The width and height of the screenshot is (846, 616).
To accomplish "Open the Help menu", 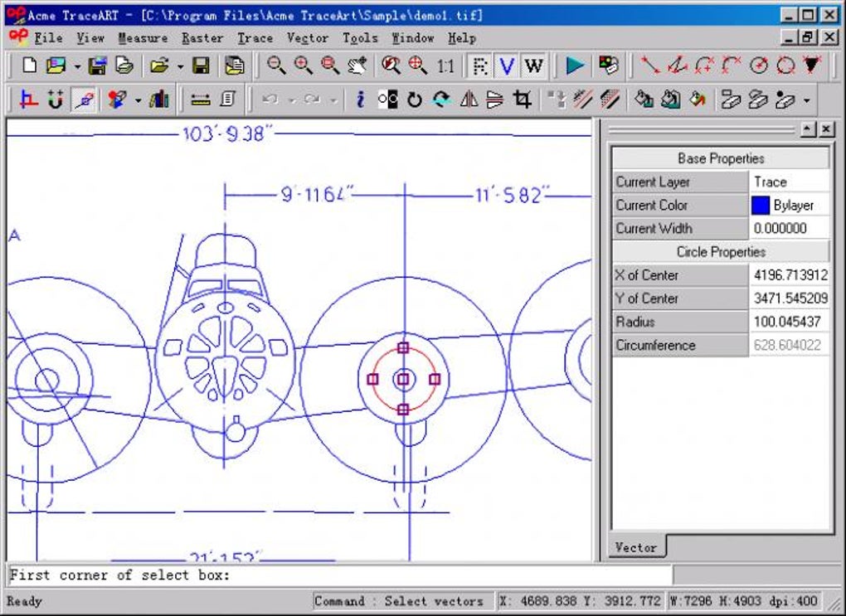I will (x=462, y=38).
